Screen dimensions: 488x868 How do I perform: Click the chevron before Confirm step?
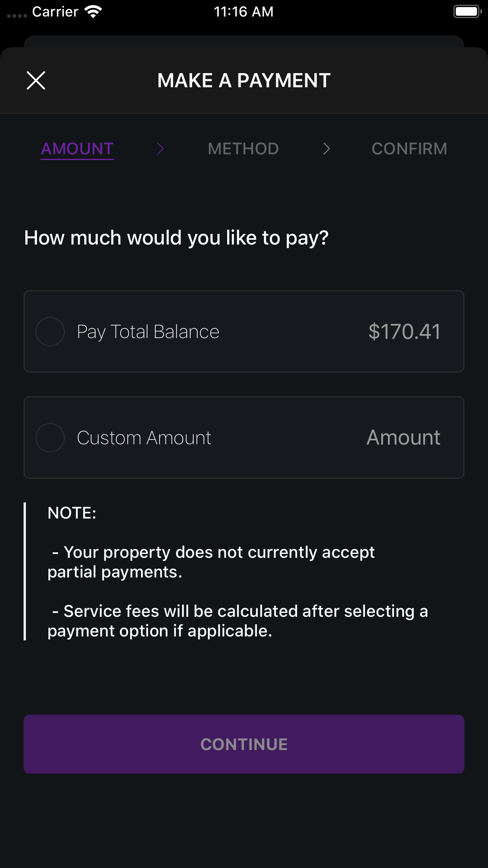[326, 149]
